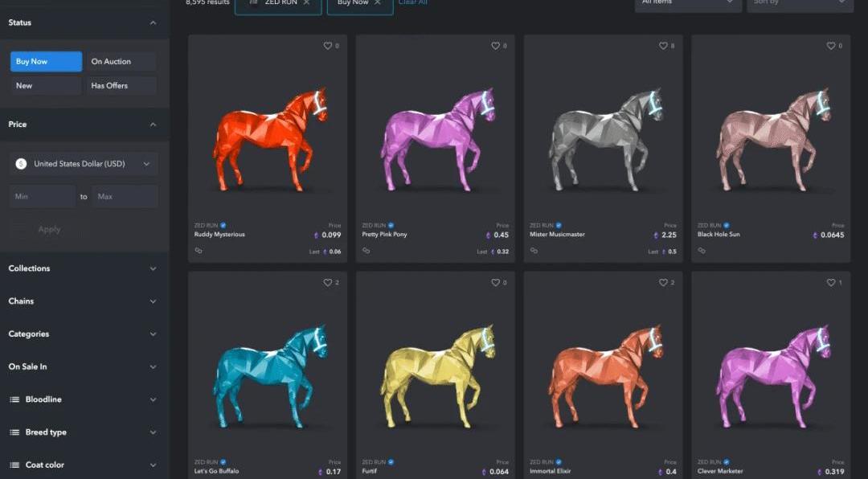Expand the Collections filter section

(x=84, y=268)
